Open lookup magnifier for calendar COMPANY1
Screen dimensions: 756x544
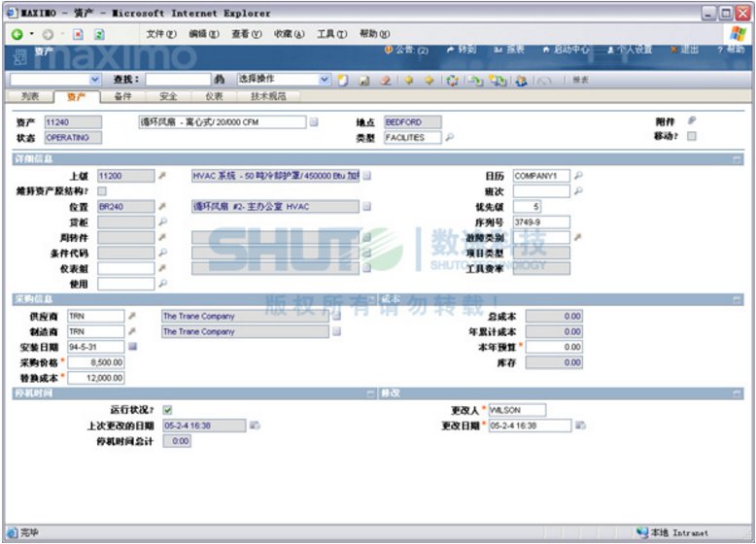click(x=578, y=176)
